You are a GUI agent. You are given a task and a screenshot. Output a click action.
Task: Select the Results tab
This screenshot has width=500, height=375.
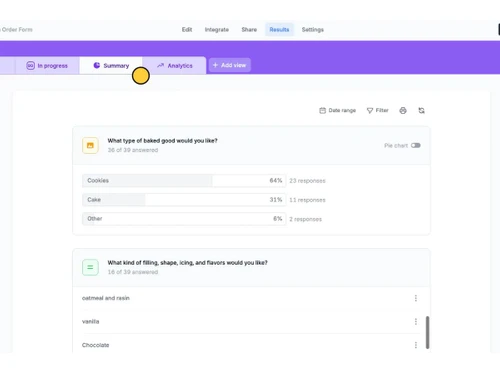(x=279, y=30)
